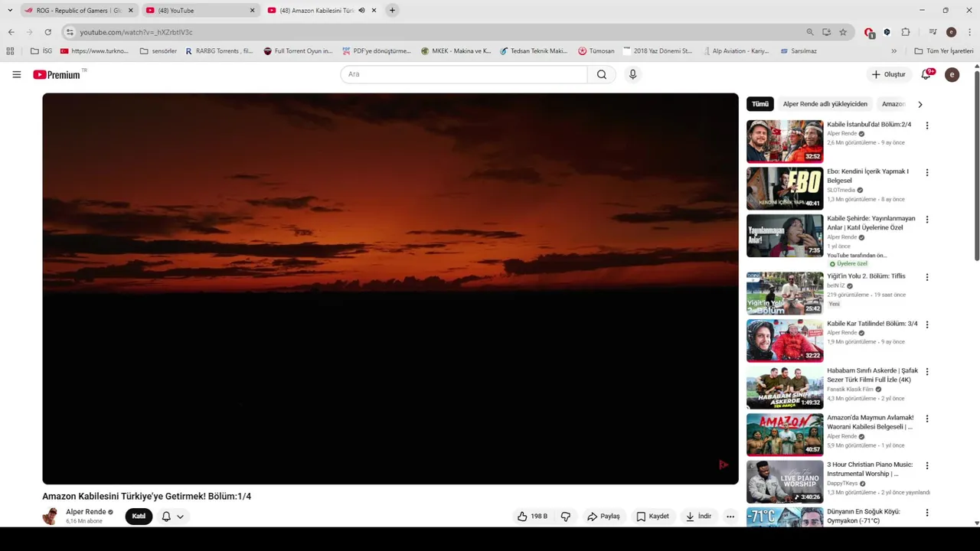Open options for Dünyanın En Soğuk Köyü video
This screenshot has width=980, height=551.
926,513
